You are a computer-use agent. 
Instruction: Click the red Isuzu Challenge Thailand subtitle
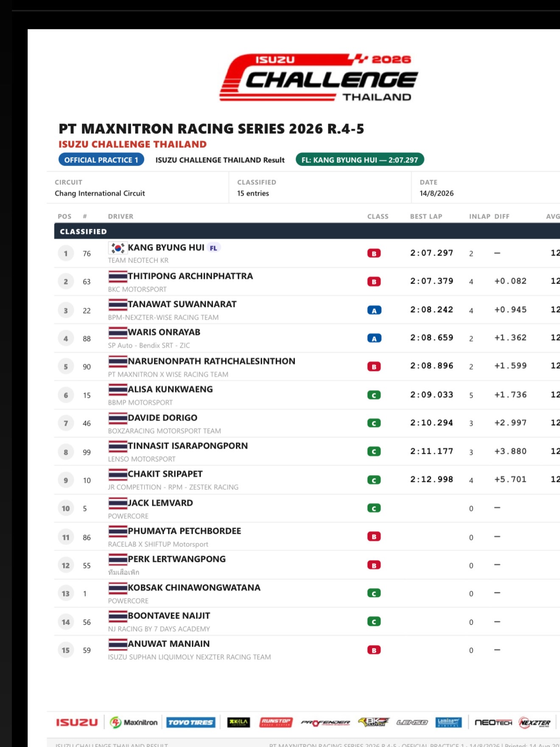point(132,144)
